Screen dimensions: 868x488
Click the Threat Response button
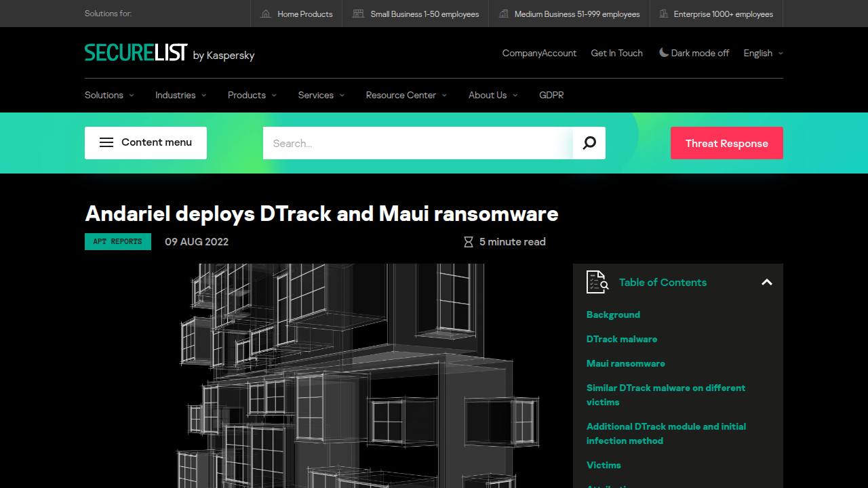pyautogui.click(x=727, y=143)
